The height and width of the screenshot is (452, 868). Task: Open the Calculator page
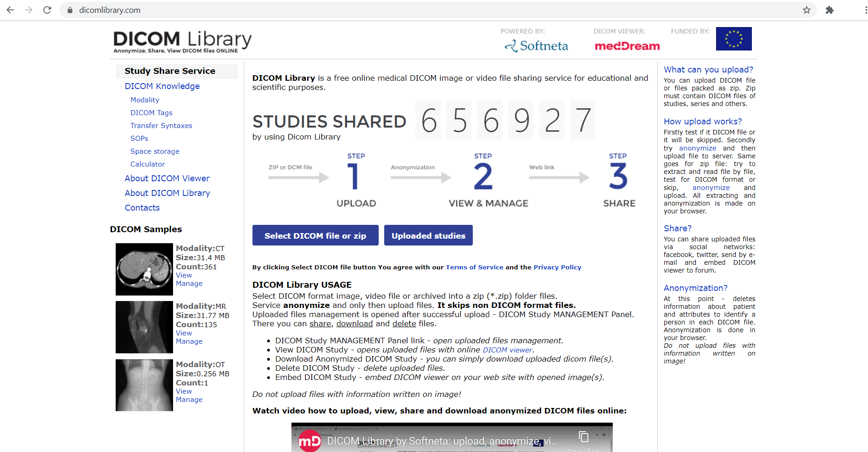(147, 164)
